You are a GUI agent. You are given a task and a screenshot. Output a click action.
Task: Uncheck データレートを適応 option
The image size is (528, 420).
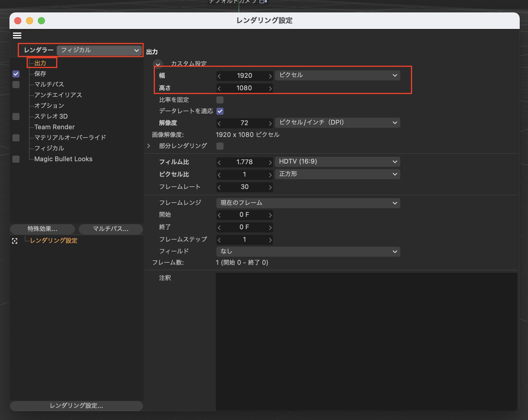tap(220, 111)
